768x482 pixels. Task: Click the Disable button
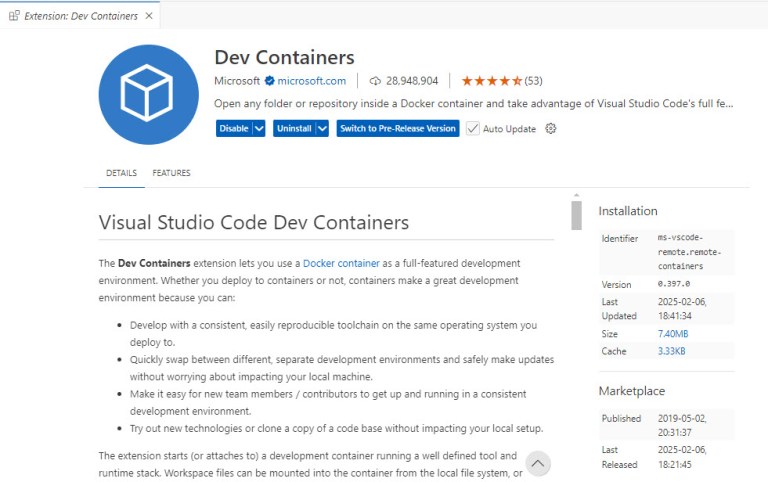tap(234, 128)
